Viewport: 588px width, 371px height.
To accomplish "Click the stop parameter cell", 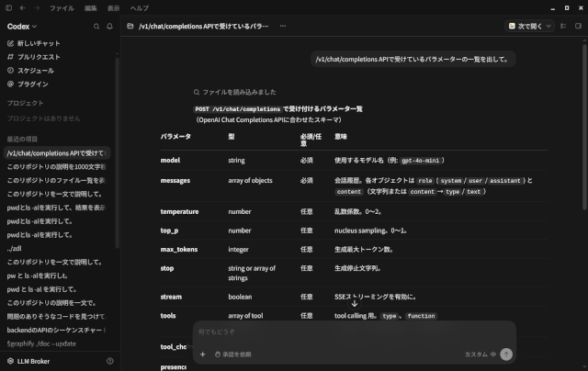I will coord(167,268).
